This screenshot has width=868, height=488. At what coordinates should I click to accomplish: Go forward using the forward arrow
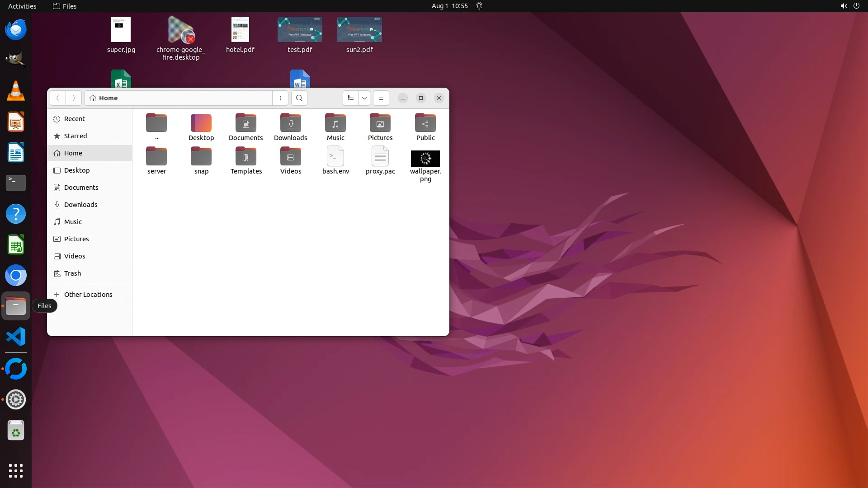click(74, 98)
